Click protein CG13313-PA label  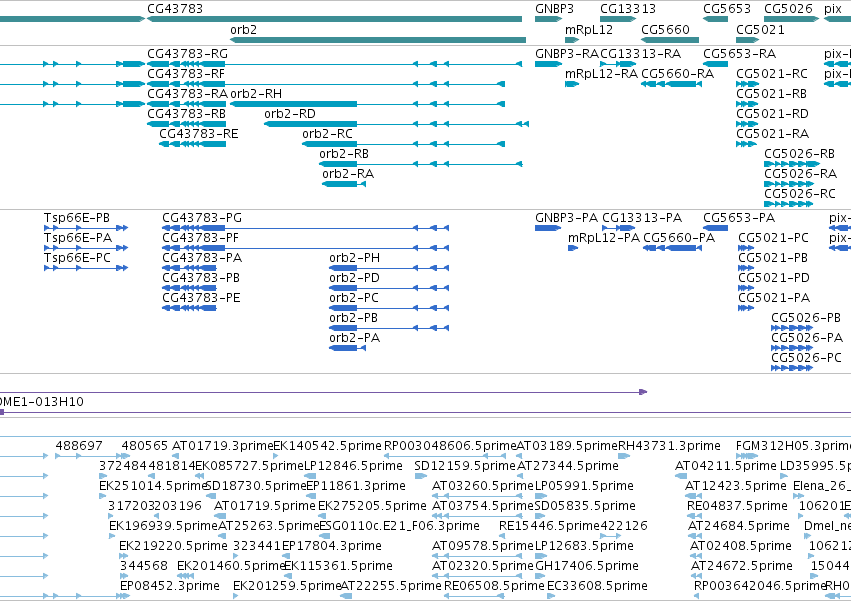[642, 218]
